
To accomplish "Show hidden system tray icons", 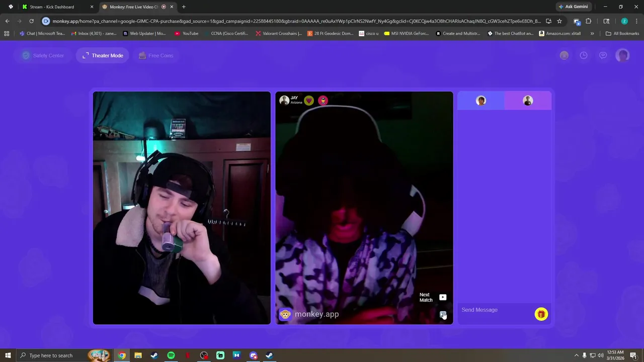I will pyautogui.click(x=577, y=355).
